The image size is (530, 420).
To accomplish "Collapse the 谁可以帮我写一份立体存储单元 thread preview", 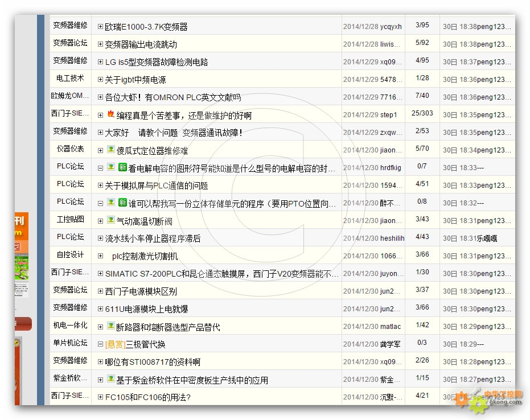I will 101,203.
